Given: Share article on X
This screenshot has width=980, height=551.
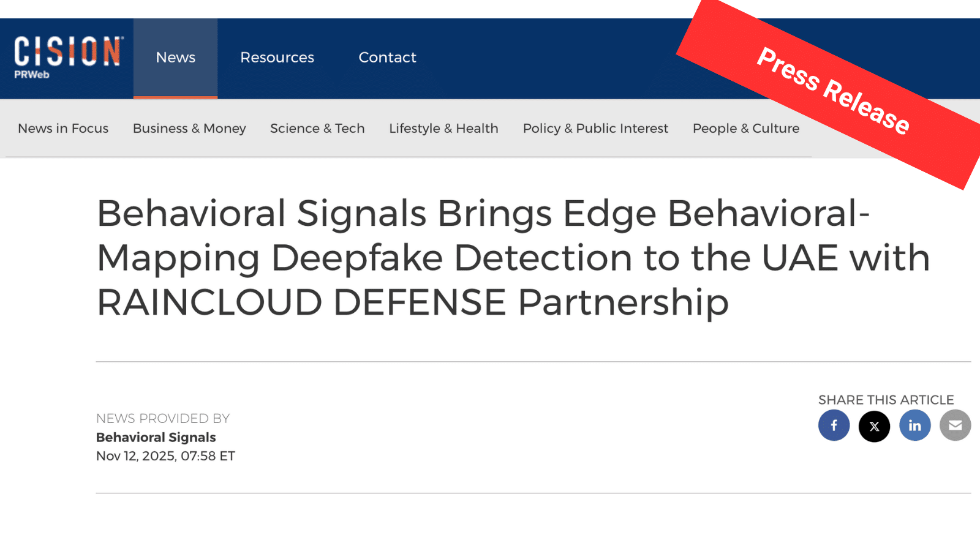Looking at the screenshot, I should pos(874,426).
